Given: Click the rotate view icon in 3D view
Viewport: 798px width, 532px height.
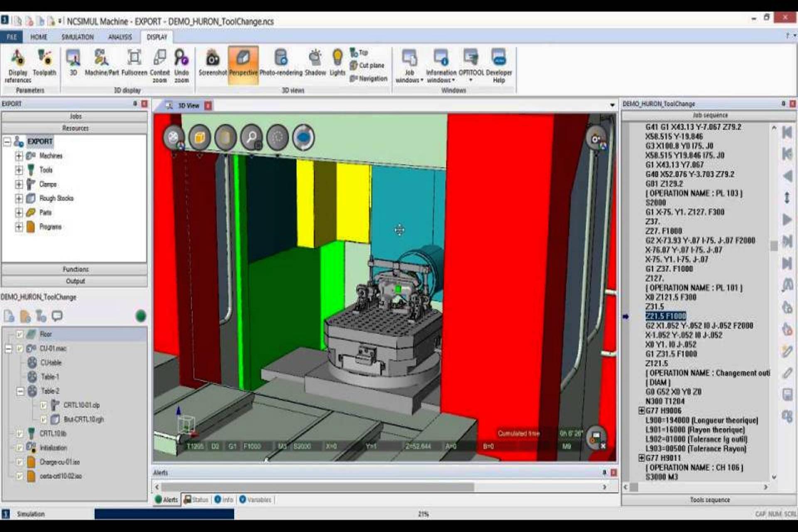Looking at the screenshot, I should tap(303, 138).
